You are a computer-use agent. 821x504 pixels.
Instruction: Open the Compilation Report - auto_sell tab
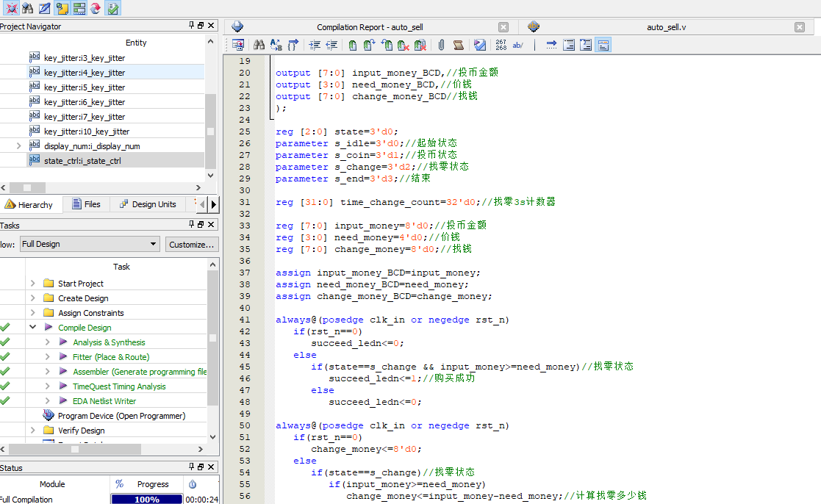[x=369, y=26]
